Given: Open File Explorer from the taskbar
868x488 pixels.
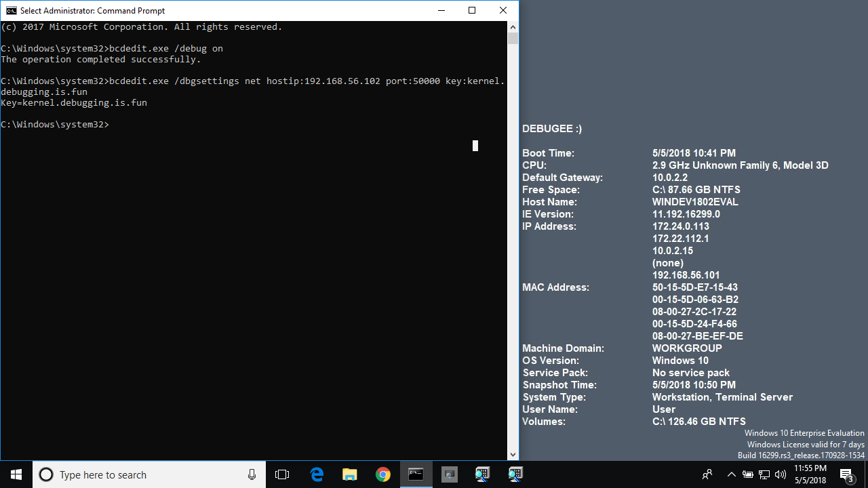Looking at the screenshot, I should (x=349, y=474).
